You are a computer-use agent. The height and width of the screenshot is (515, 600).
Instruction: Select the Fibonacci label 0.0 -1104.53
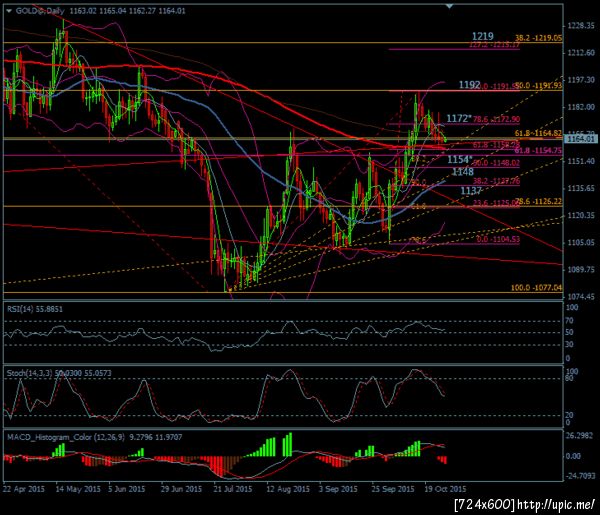(x=498, y=239)
